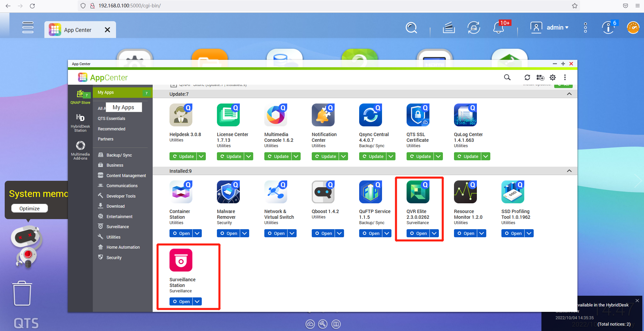Open the QTS main menu hamburger icon
Image resolution: width=644 pixels, height=331 pixels.
tap(28, 28)
